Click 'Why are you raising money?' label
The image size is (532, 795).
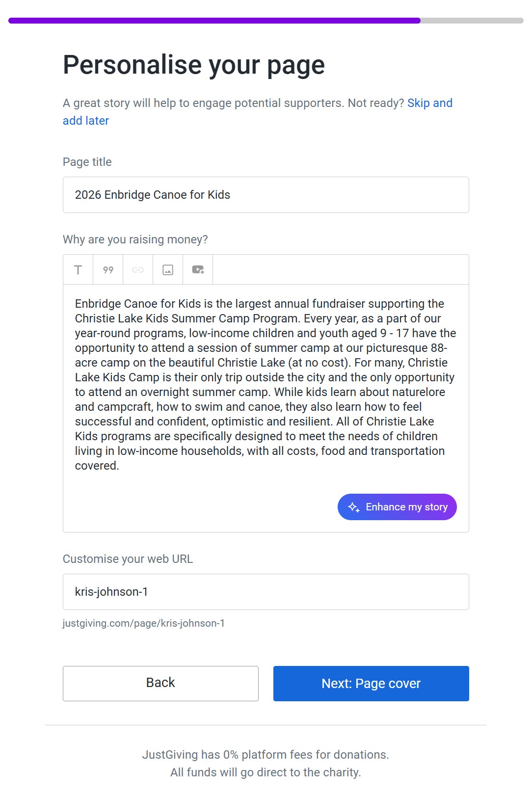click(x=135, y=239)
